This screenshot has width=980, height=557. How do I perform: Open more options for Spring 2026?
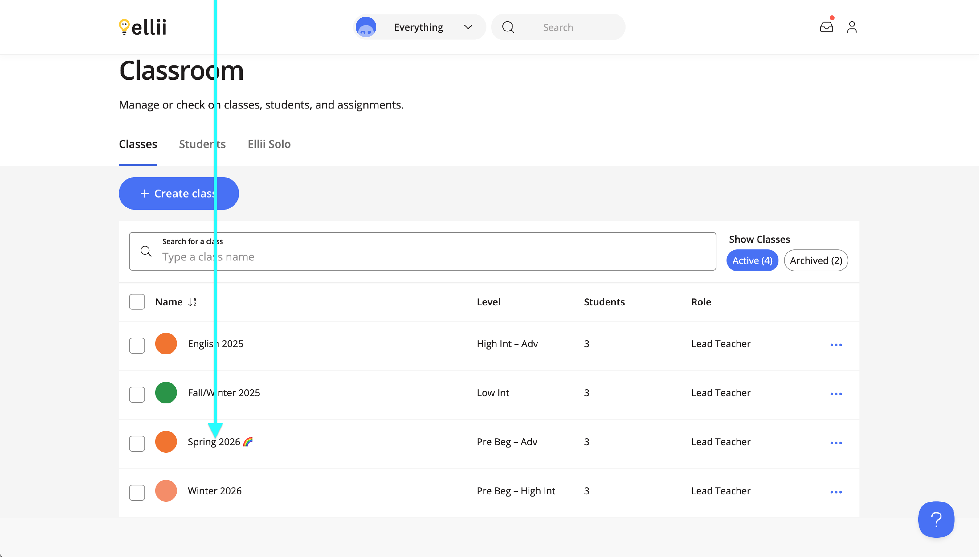(837, 443)
